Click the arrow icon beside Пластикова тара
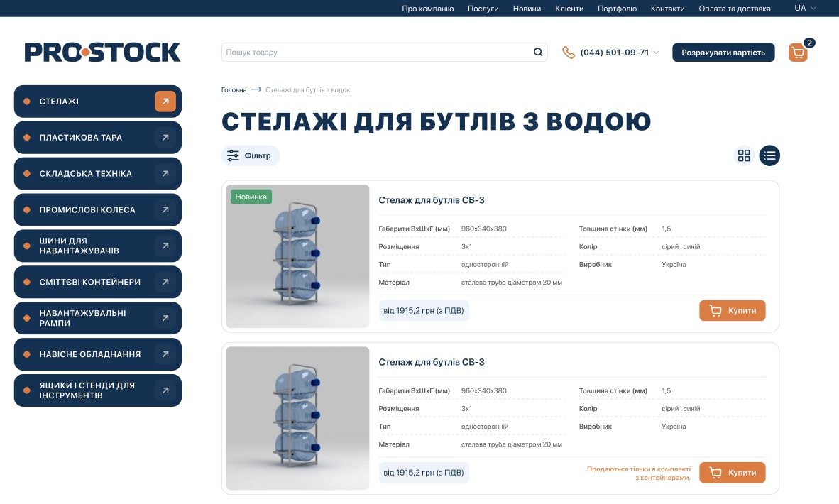This screenshot has height=504, width=839. tap(165, 138)
